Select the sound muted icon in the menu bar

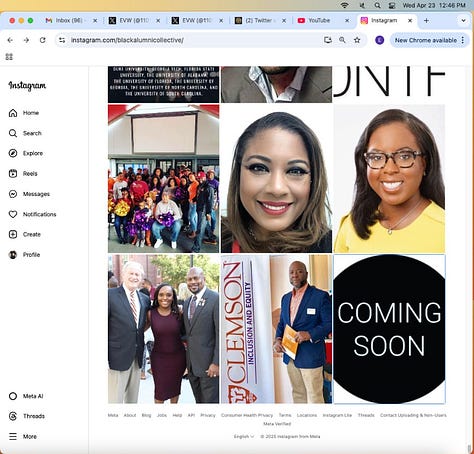click(x=362, y=5)
